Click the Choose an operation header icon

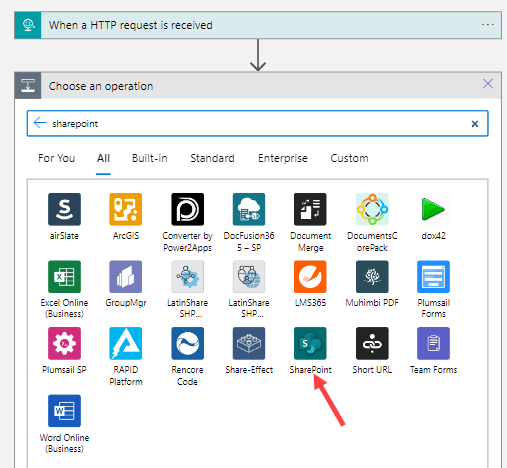coord(28,86)
